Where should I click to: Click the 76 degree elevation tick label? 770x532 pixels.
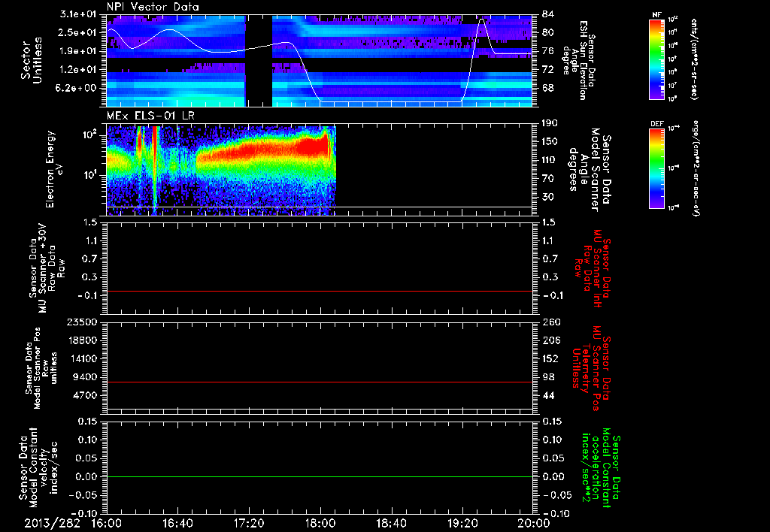point(548,51)
